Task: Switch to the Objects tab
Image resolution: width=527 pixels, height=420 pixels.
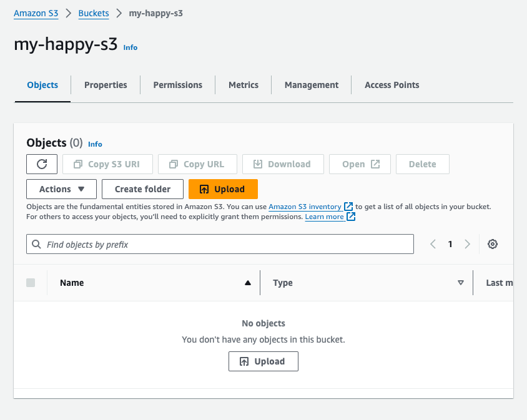Action: (x=42, y=85)
